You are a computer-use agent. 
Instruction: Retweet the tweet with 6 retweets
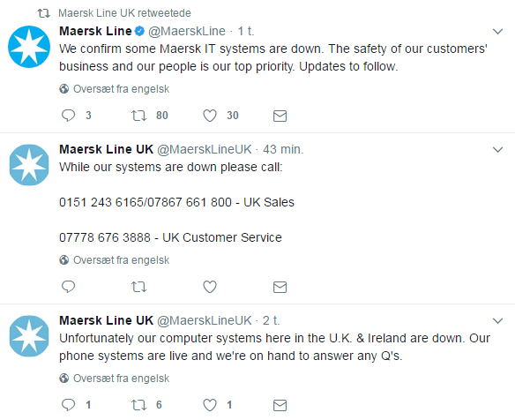[x=138, y=405]
